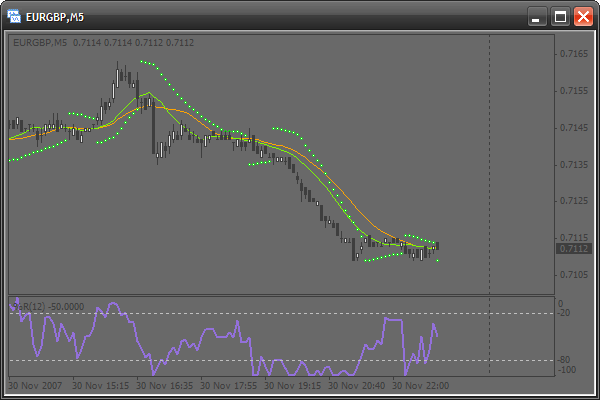600x400 pixels.
Task: Click the EURGBP,M5 title bar text
Action: pos(55,17)
